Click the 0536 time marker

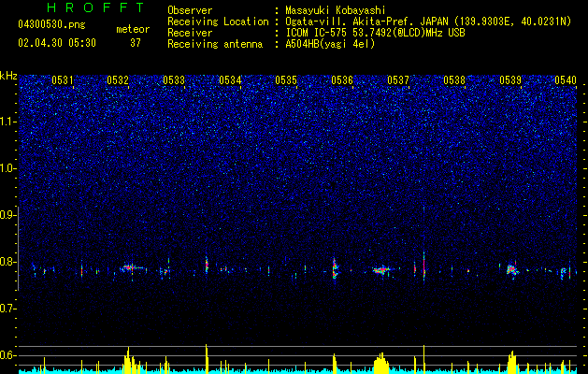pyautogui.click(x=342, y=80)
